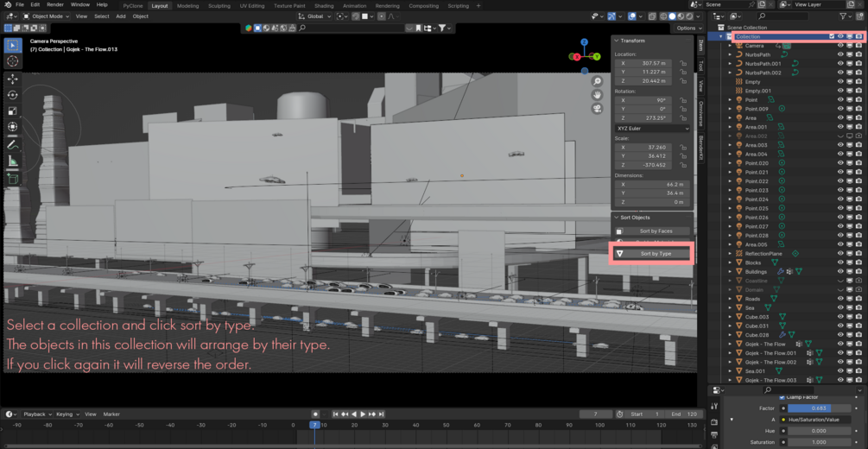Open the viewport Add menu
The image size is (868, 449).
click(x=121, y=16)
